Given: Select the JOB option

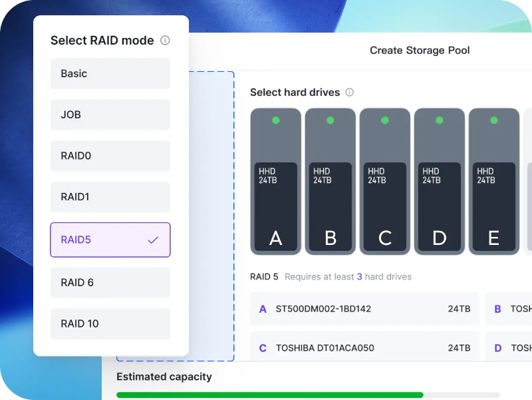Looking at the screenshot, I should (110, 114).
